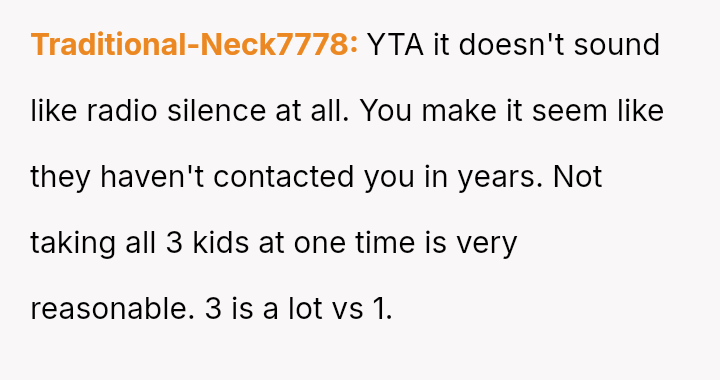Click the word 'You' in second line
This screenshot has height=380, width=720.
(x=386, y=111)
